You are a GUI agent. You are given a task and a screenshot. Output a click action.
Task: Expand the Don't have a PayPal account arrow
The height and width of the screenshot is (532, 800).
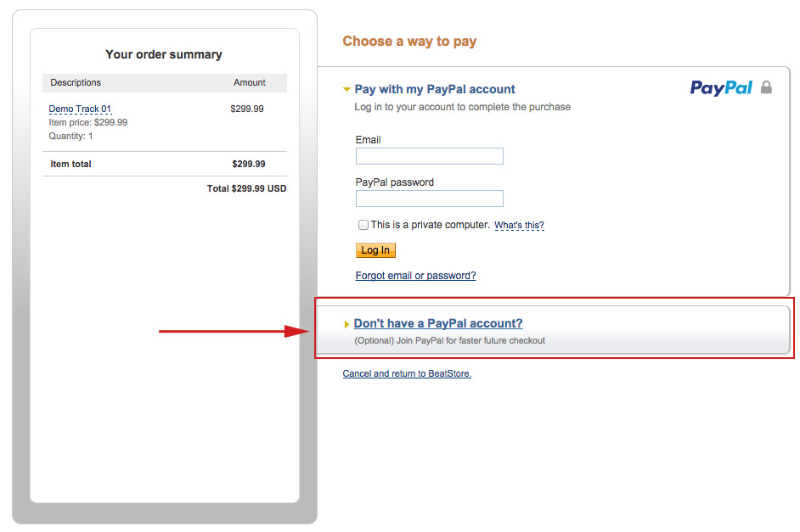pyautogui.click(x=346, y=324)
